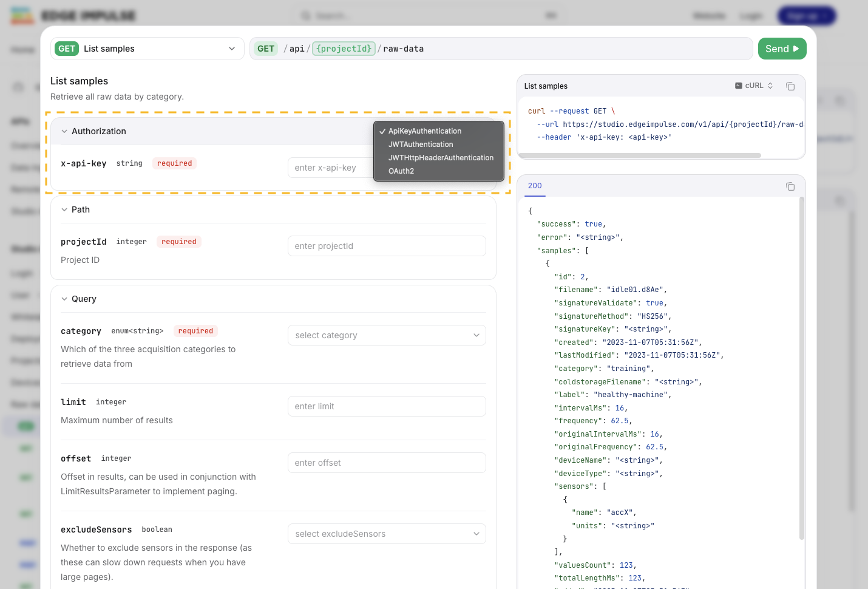Copy the cURL request code
The height and width of the screenshot is (589, 868).
pos(790,86)
